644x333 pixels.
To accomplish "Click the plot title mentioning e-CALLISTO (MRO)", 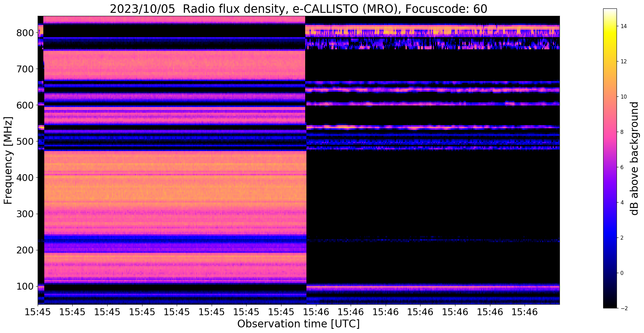I will [298, 9].
